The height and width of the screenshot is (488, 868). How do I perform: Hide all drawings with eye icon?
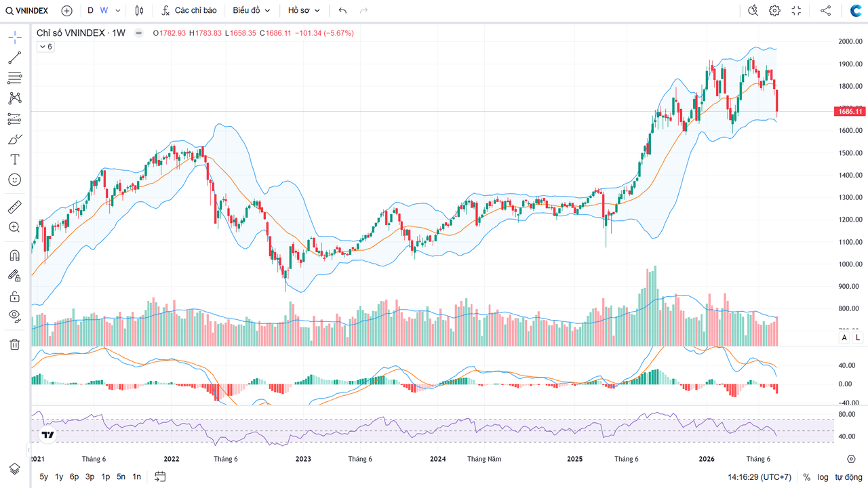14,316
